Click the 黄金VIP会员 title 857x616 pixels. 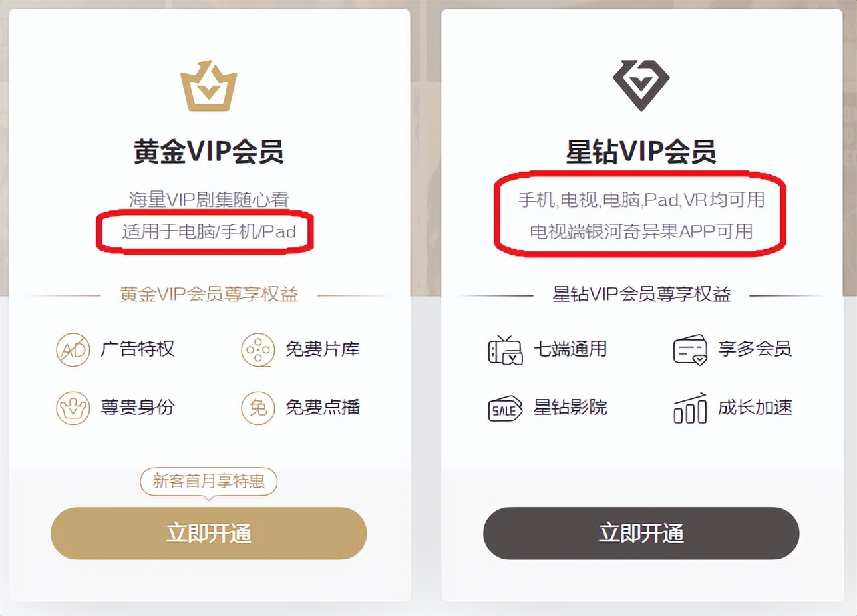(209, 152)
